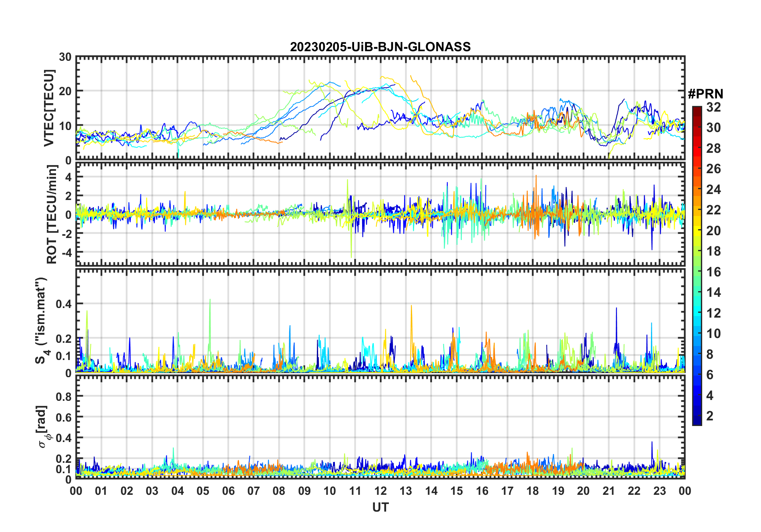Viewport: 761px width, 532px height.
Task: Select colorbar tick label 32
Action: [713, 107]
